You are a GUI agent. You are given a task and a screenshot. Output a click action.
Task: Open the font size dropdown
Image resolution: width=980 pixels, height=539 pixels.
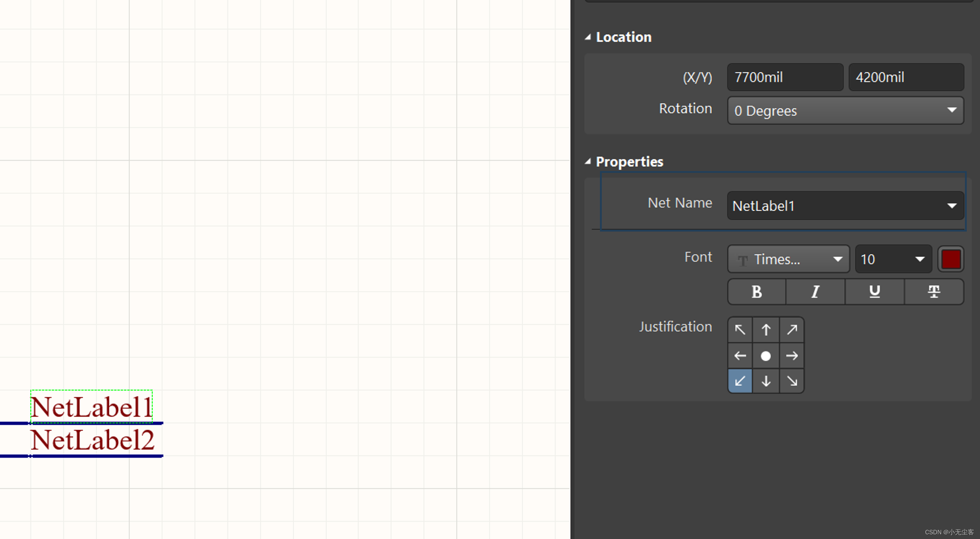(919, 259)
